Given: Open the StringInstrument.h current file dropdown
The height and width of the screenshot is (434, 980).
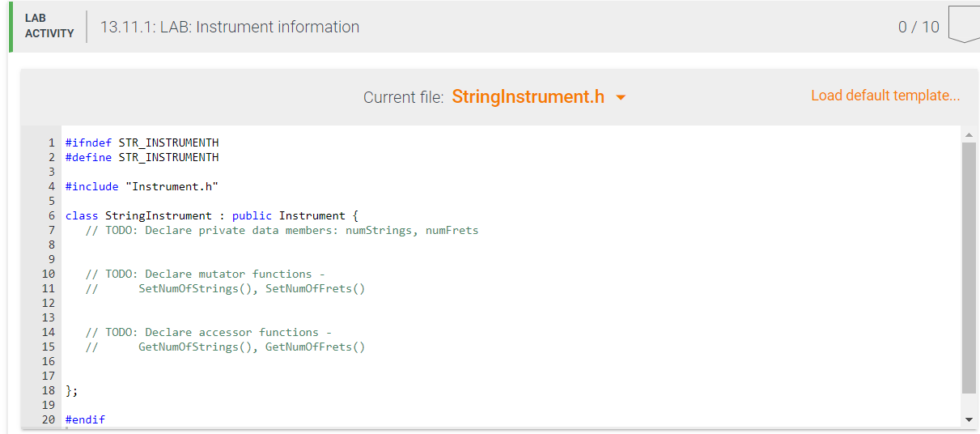Looking at the screenshot, I should [538, 97].
